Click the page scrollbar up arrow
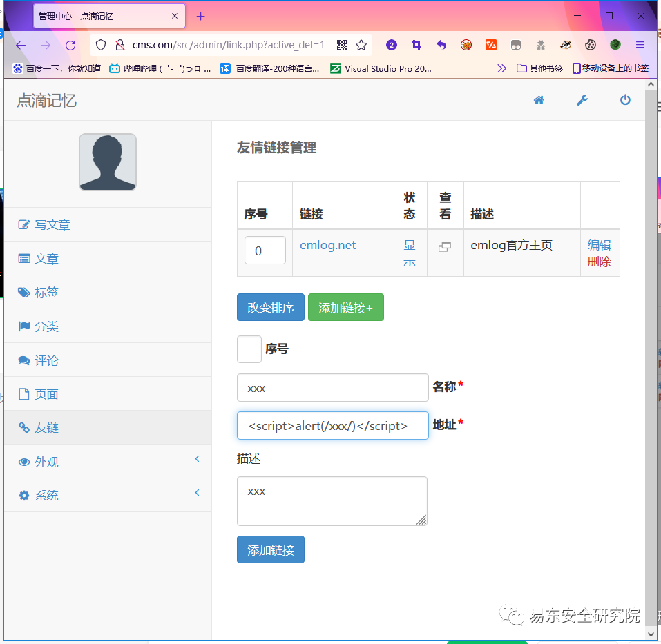Image resolution: width=661 pixels, height=644 pixels. click(651, 84)
